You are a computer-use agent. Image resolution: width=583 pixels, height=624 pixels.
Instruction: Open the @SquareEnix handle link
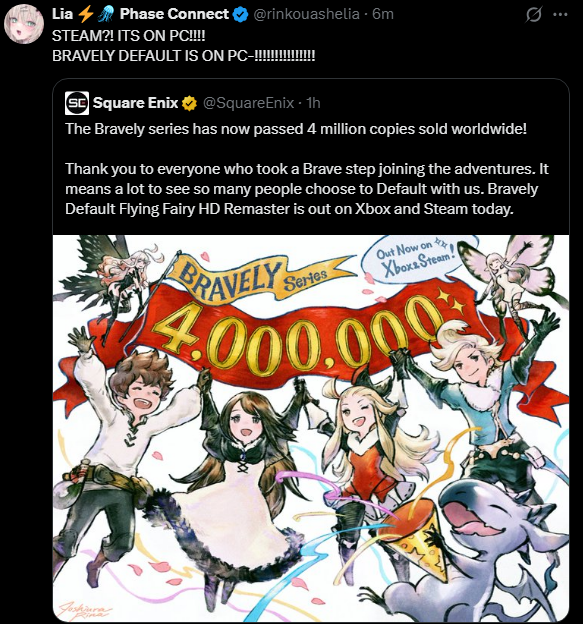[x=249, y=103]
